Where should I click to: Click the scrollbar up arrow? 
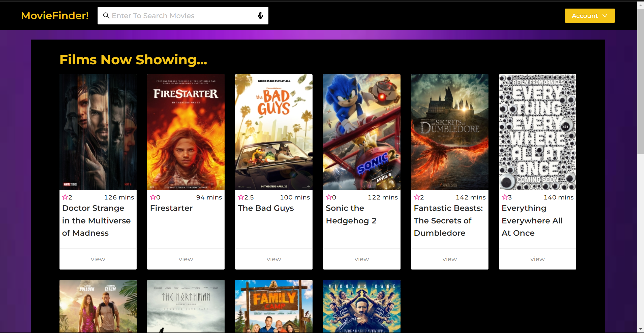point(640,5)
